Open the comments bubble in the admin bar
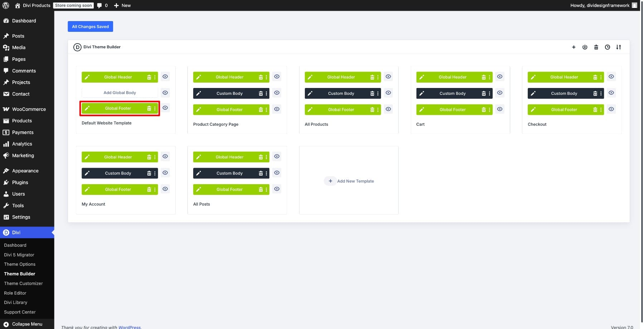Screen dimensions: 644x329 (x=99, y=5)
